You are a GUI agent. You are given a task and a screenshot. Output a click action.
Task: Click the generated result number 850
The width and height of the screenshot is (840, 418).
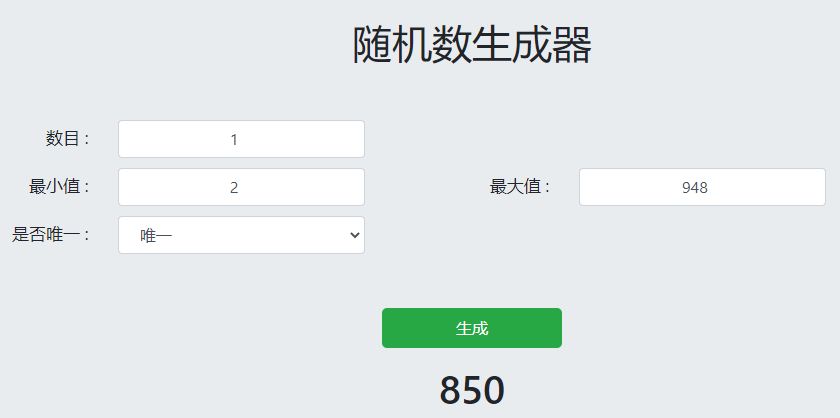pos(472,390)
